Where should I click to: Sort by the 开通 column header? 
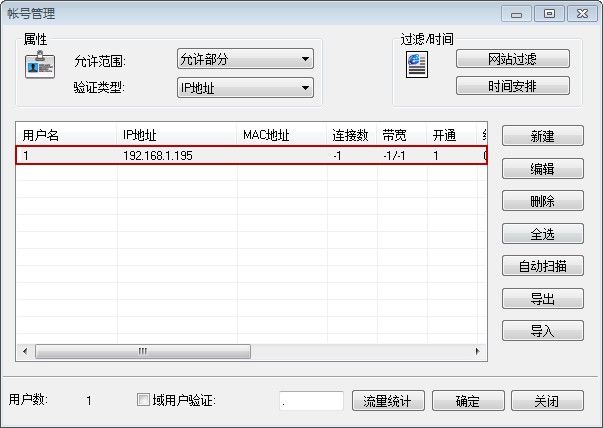point(451,135)
